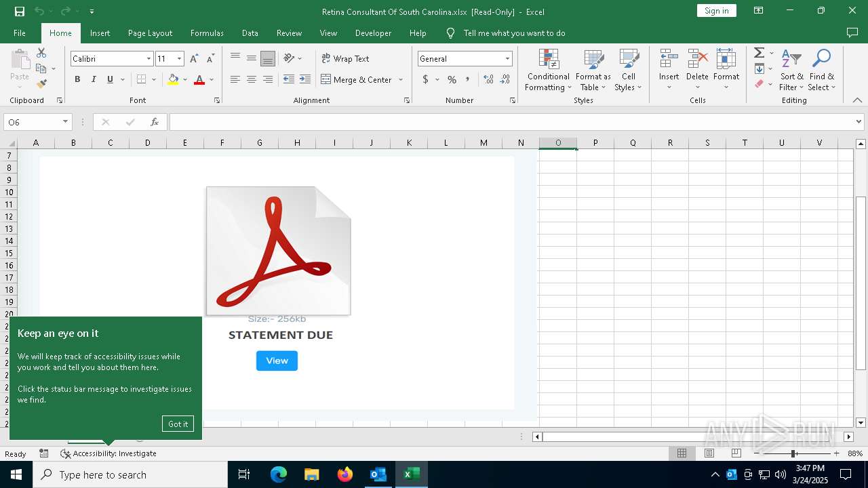Viewport: 868px width, 488px height.
Task: Switch to the Review tab
Action: (x=289, y=33)
